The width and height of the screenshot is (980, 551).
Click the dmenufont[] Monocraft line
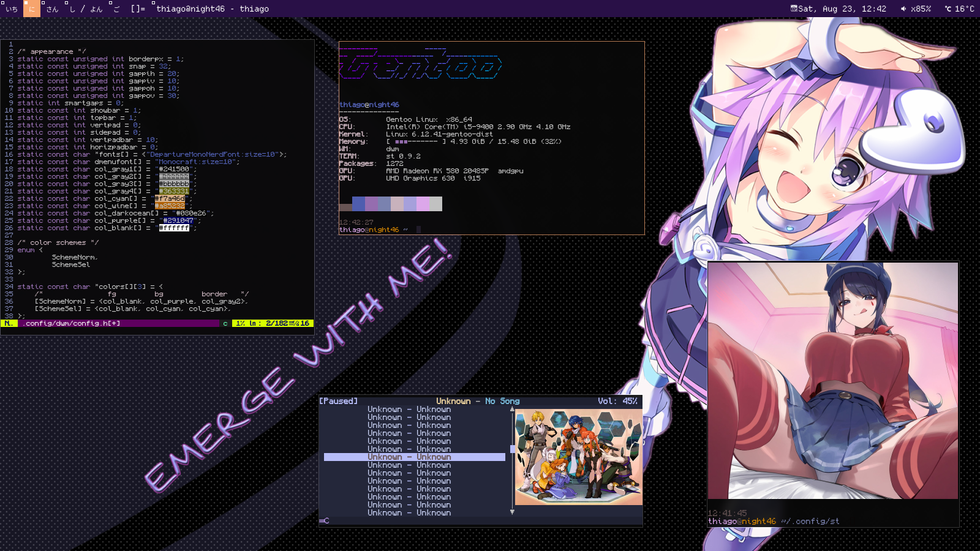[129, 162]
